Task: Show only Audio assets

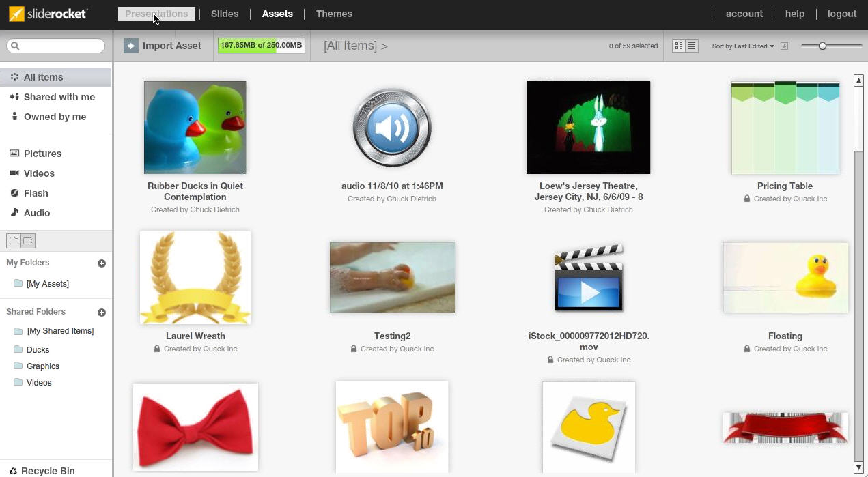Action: (36, 213)
